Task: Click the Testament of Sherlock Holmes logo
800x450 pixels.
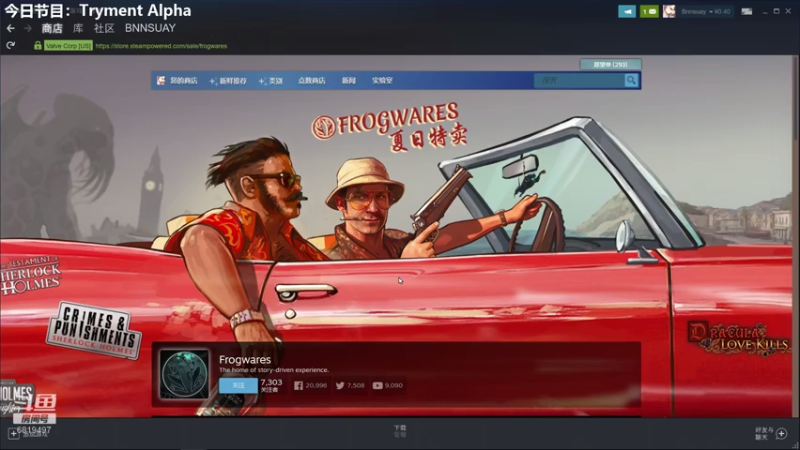Action: click(31, 276)
